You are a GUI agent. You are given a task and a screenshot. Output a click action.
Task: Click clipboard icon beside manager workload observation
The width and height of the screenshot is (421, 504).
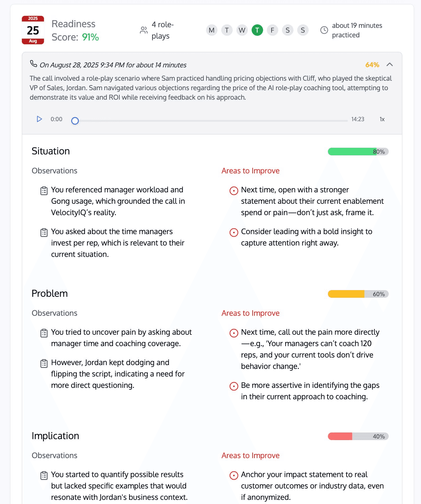pos(44,191)
